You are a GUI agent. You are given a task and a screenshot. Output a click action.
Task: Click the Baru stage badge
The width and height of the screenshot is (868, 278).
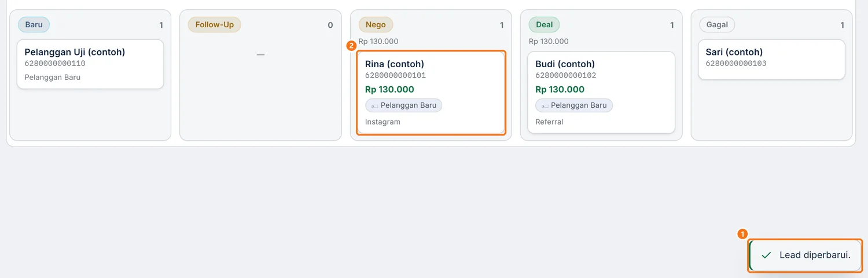click(x=34, y=25)
